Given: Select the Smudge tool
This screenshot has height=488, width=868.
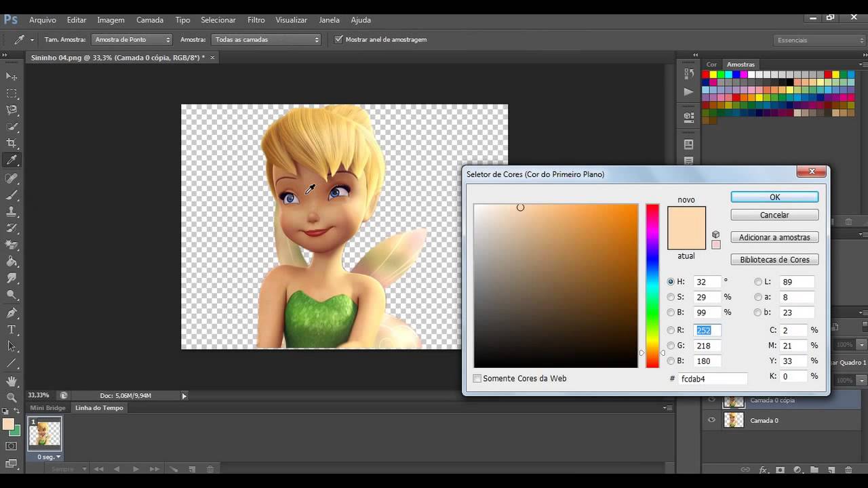Looking at the screenshot, I should pyautogui.click(x=12, y=279).
